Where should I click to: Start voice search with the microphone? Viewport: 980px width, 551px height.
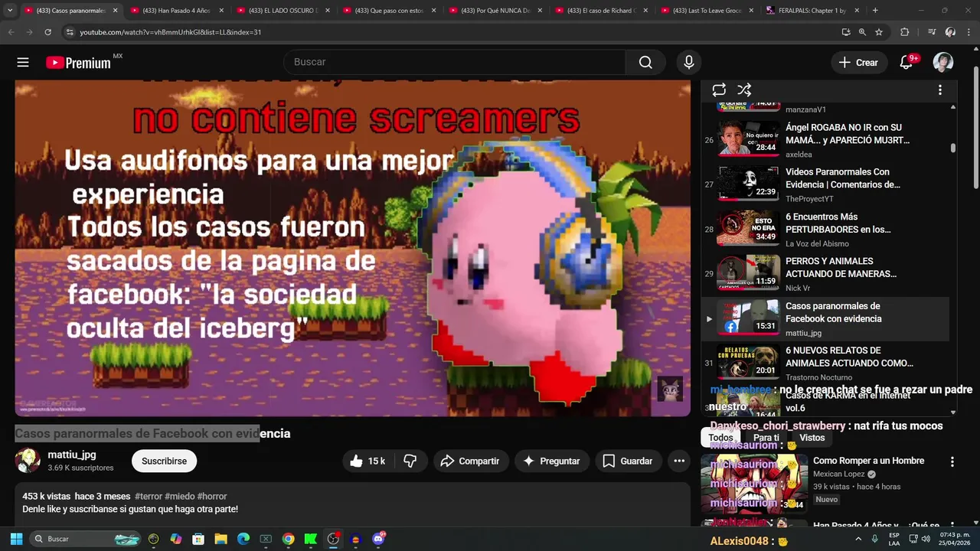689,63
